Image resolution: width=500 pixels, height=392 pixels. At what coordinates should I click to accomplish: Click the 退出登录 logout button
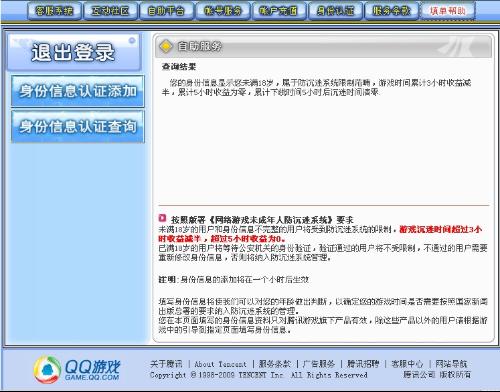click(x=74, y=52)
